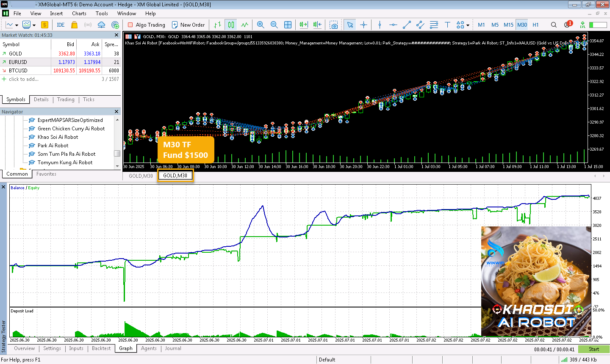Screen dimensions: 610x364
Task: Select the M30 timeframe button
Action: pyautogui.click(x=522, y=25)
